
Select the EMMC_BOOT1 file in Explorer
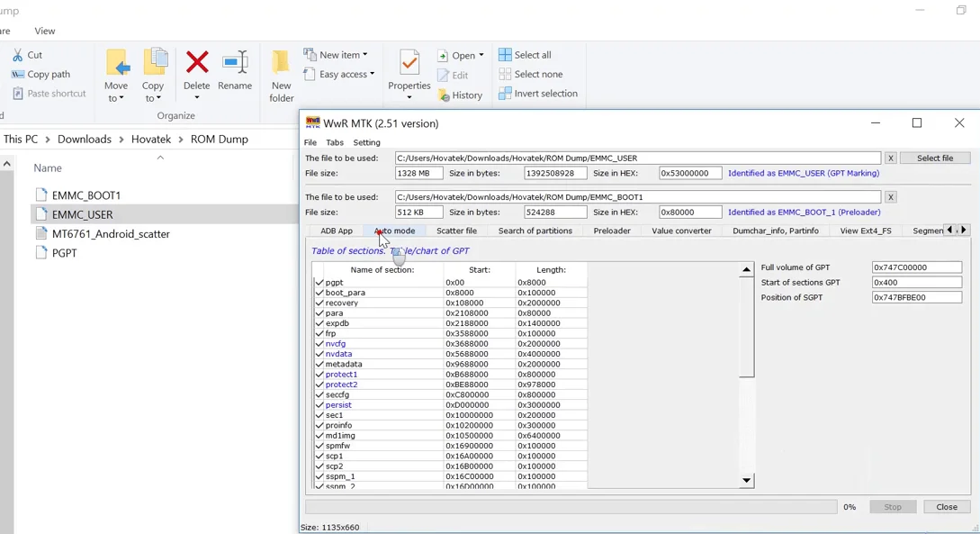click(86, 195)
